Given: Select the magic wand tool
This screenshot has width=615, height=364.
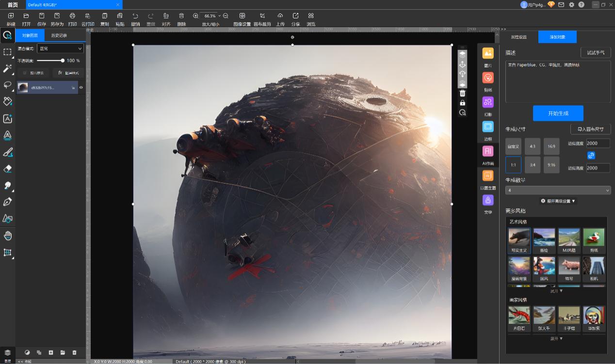Looking at the screenshot, I should 7,68.
